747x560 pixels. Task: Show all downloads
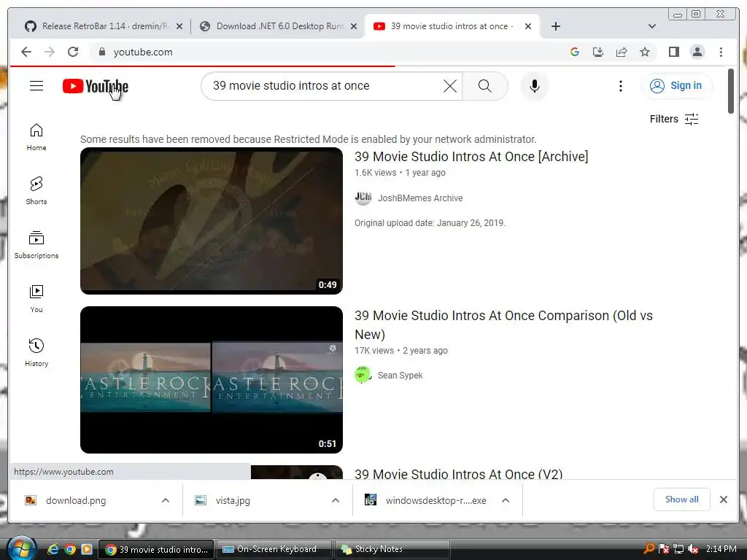tap(682, 499)
